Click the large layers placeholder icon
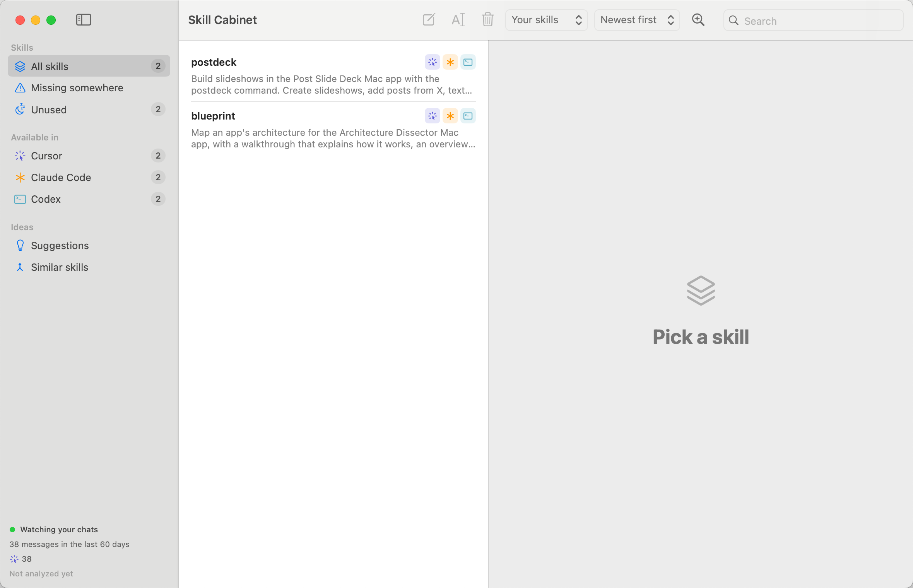 (x=701, y=291)
